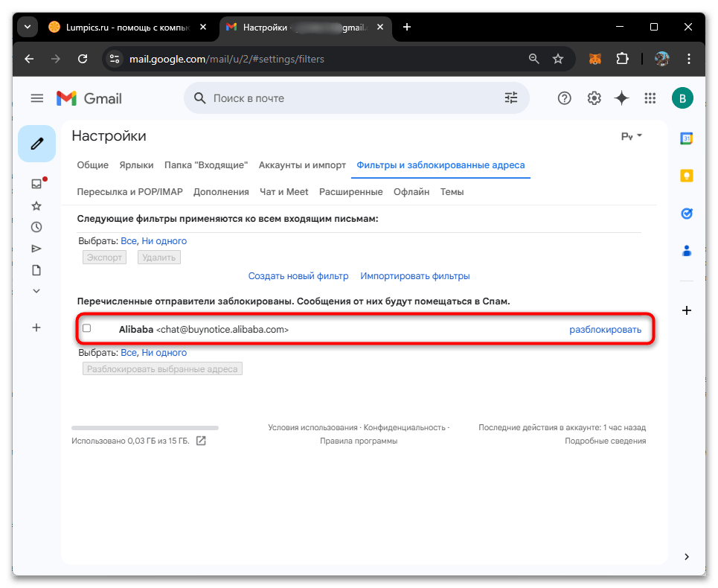This screenshot has height=588, width=718.
Task: Click the Разблокировать выбранные адреса button
Action: (x=162, y=369)
